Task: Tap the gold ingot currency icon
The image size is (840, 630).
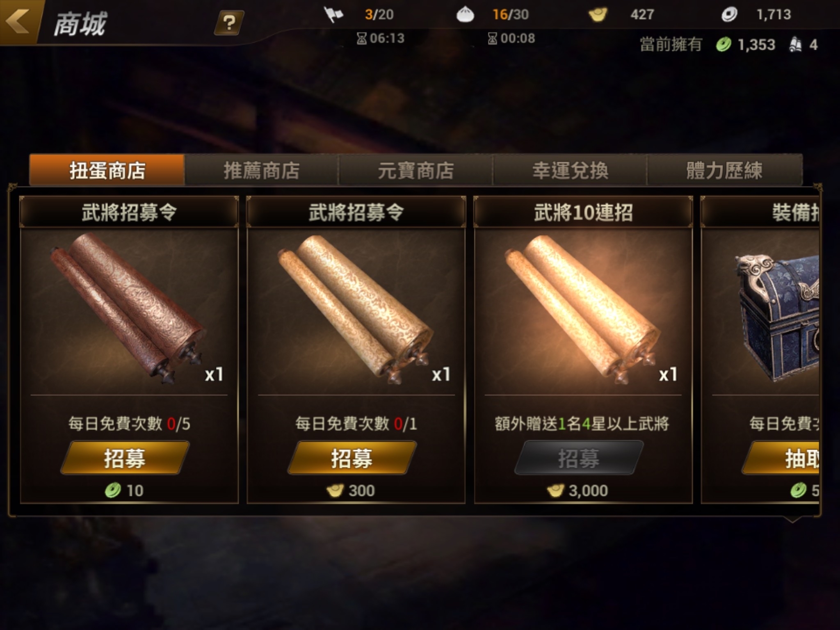Action: pyautogui.click(x=598, y=15)
